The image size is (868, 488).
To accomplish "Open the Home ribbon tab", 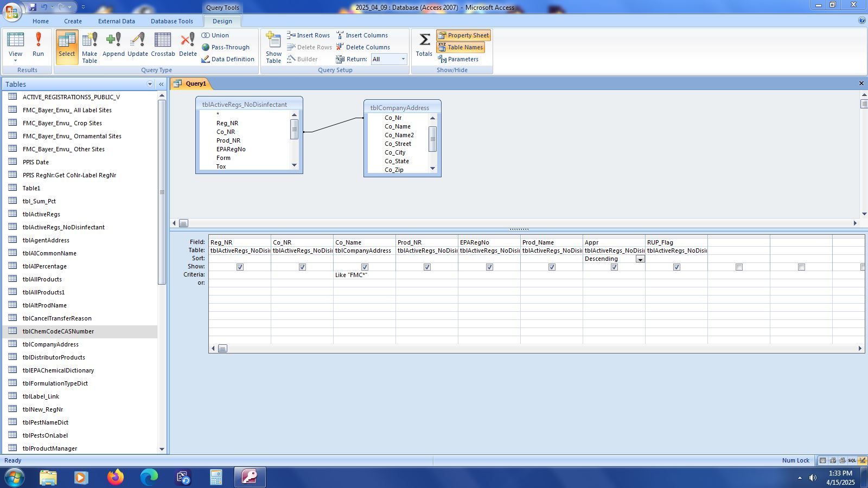I will [x=41, y=21].
